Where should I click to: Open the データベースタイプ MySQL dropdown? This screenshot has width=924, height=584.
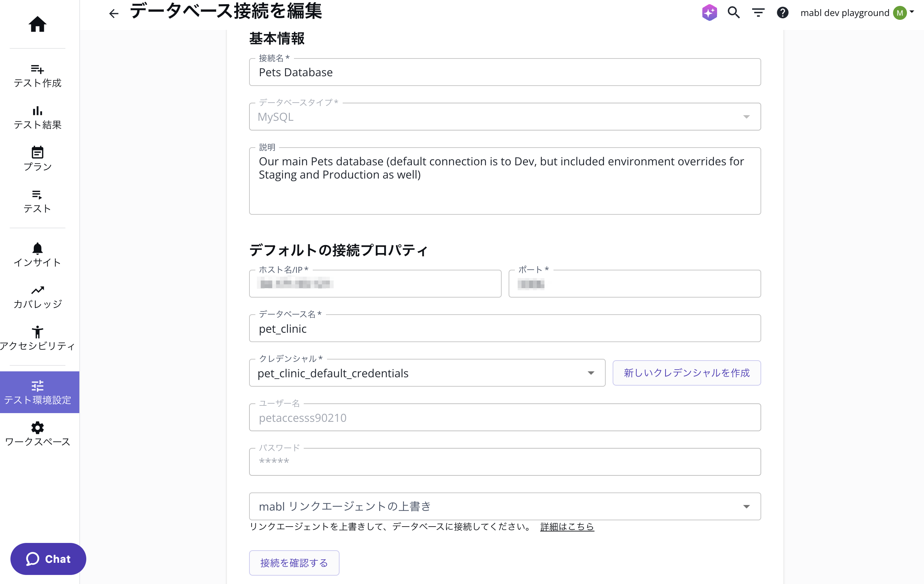[x=504, y=117]
